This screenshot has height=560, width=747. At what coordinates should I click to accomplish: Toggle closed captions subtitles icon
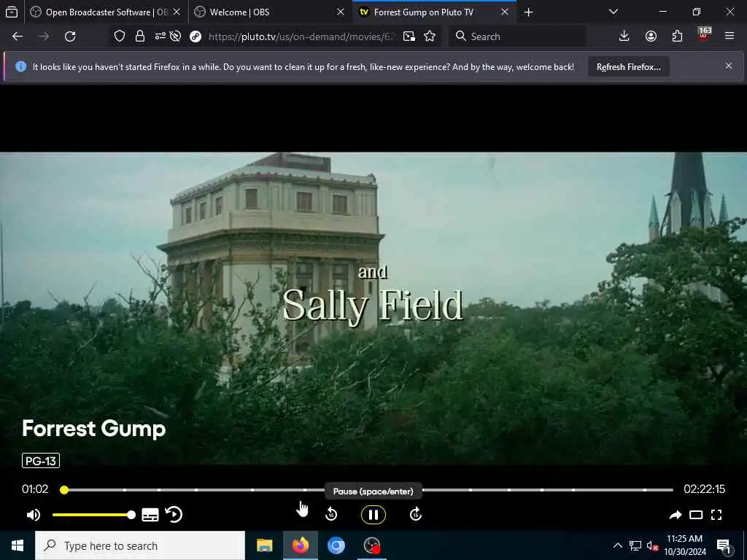tap(150, 515)
